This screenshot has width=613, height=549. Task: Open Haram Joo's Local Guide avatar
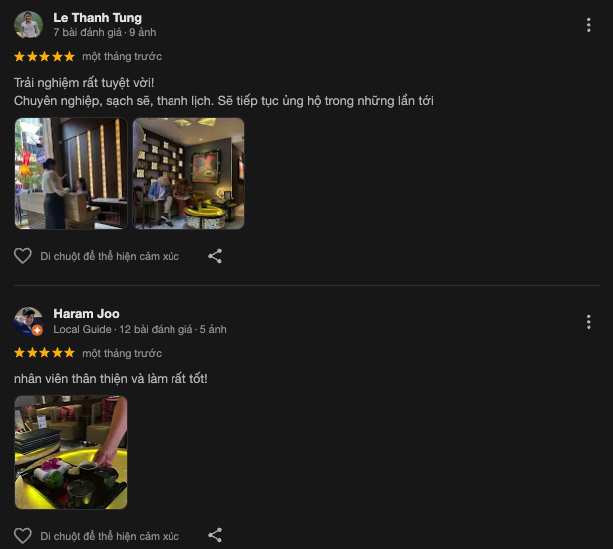[29, 321]
